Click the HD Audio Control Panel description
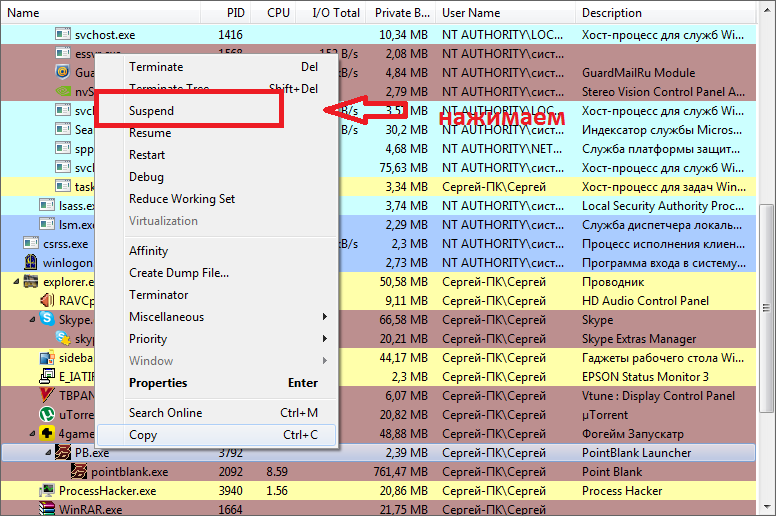 (645, 301)
